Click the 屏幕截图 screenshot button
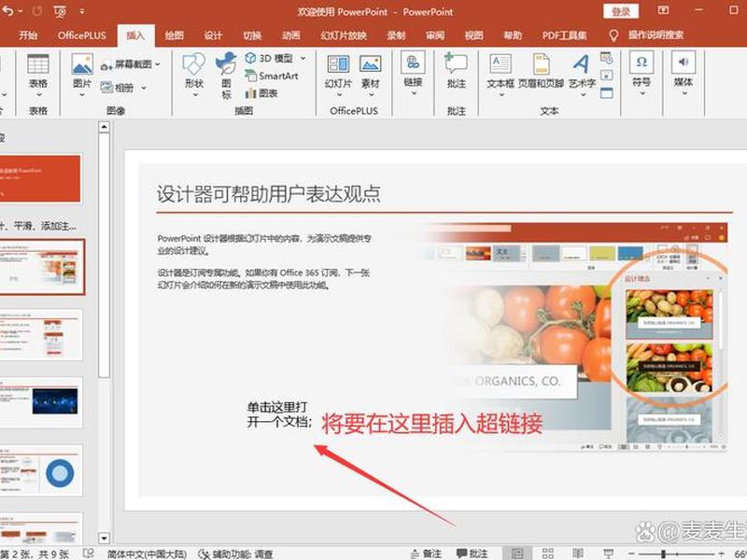The width and height of the screenshot is (747, 560). click(127, 64)
